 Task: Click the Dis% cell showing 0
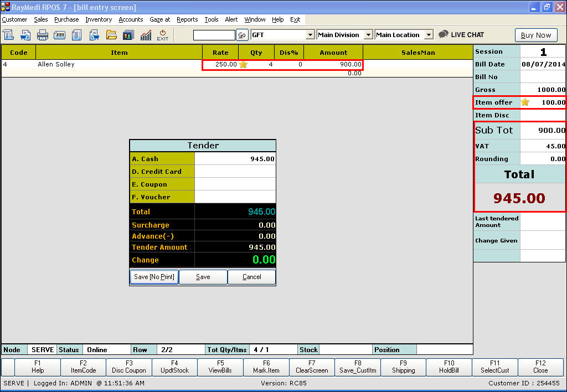[289, 64]
